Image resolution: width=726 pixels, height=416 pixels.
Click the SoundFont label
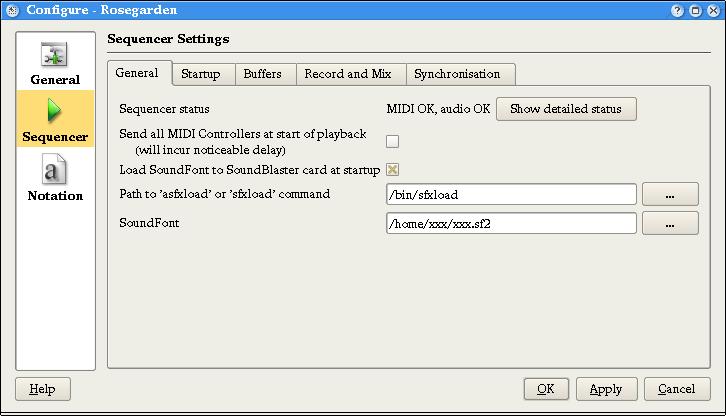(149, 223)
